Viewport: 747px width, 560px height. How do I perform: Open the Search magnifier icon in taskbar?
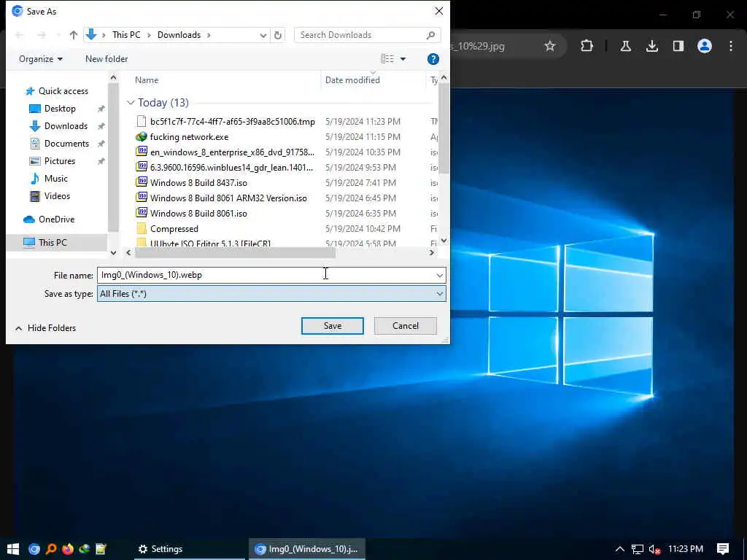click(x=51, y=549)
